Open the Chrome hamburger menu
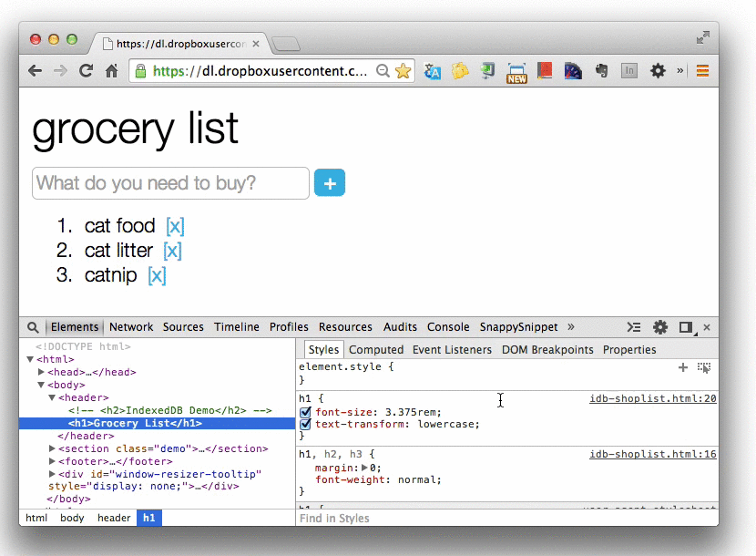The height and width of the screenshot is (556, 756). pos(702,71)
